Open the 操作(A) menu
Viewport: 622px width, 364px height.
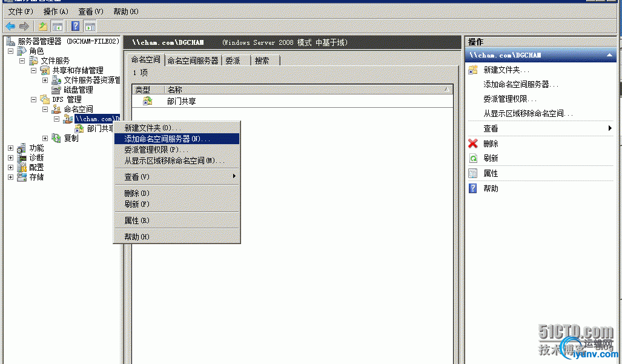pos(56,12)
